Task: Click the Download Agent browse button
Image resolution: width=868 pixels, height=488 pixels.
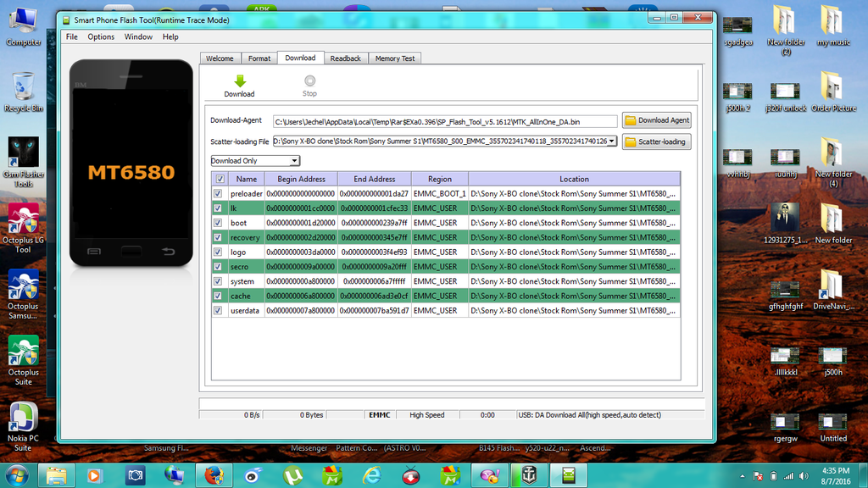Action: click(x=657, y=120)
